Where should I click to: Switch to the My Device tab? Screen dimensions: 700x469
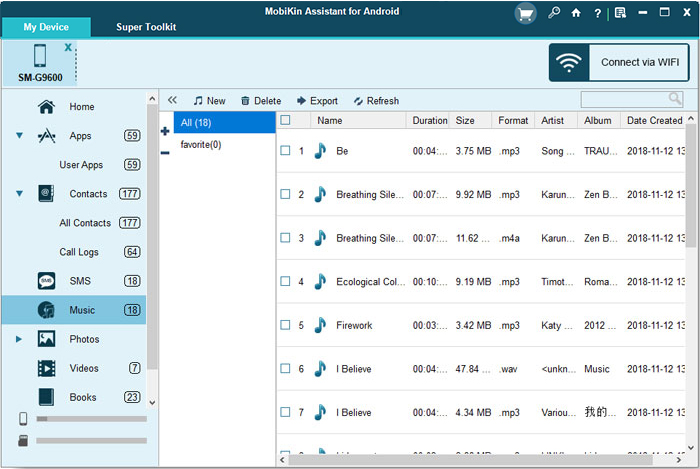46,27
